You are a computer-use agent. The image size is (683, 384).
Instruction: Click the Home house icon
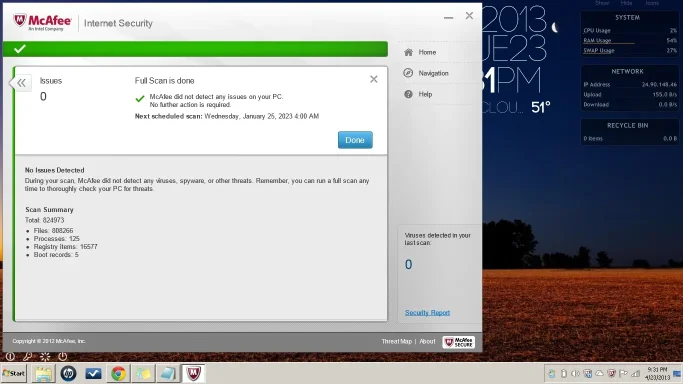pyautogui.click(x=408, y=52)
